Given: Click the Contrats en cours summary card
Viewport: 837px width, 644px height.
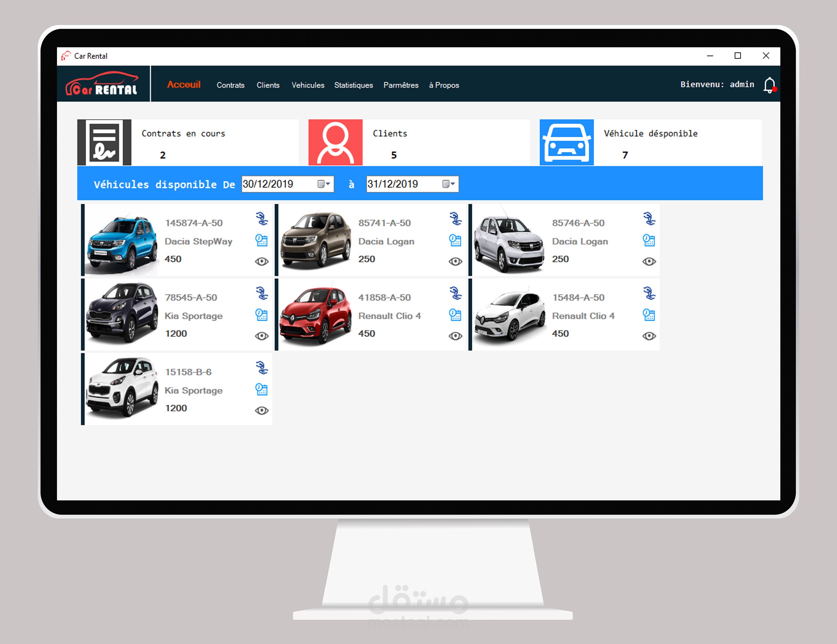Looking at the screenshot, I should pos(188,143).
